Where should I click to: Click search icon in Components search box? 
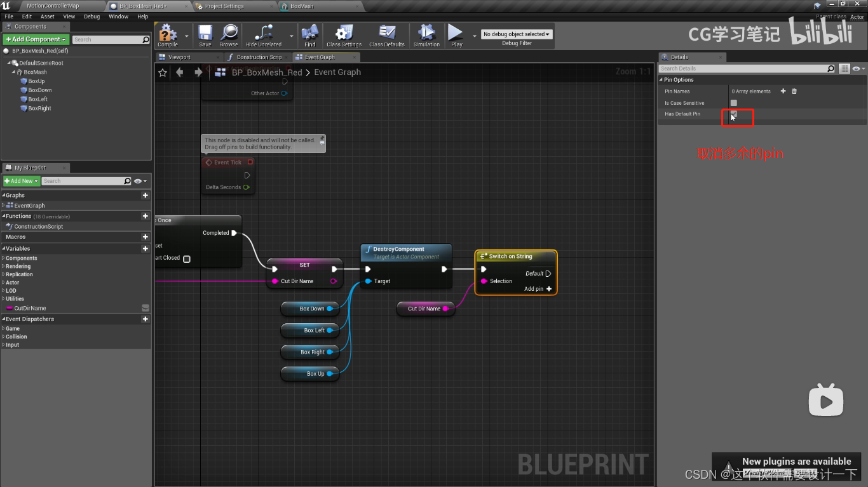tap(146, 40)
